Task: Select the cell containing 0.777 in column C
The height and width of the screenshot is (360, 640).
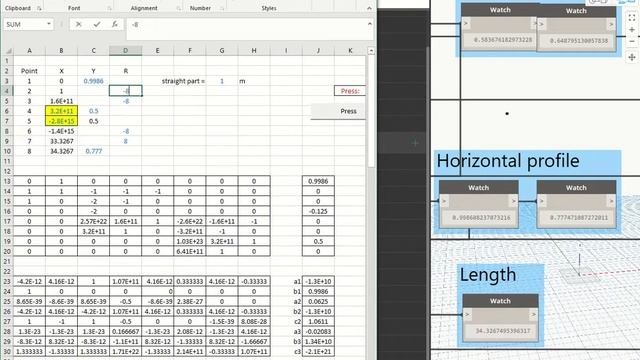Action: pyautogui.click(x=93, y=151)
